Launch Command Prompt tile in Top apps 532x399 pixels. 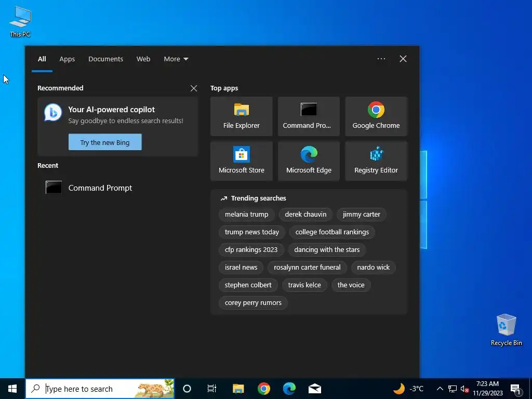point(309,116)
